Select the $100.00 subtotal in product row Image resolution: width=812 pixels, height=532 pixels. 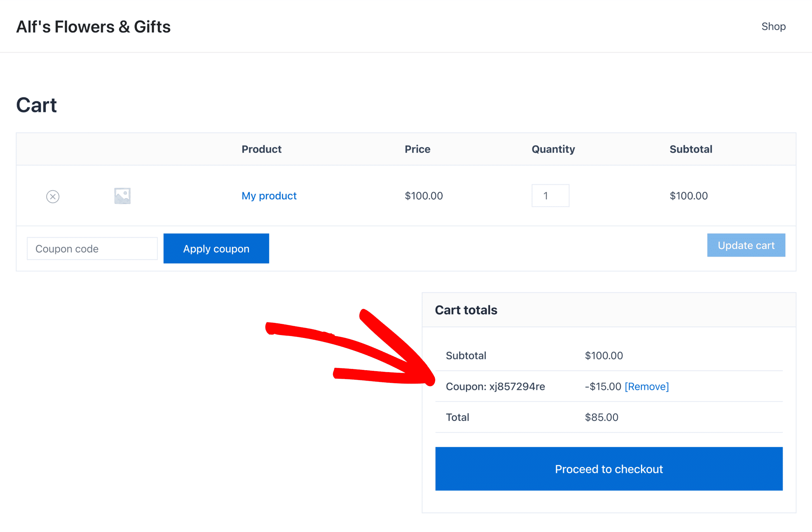tap(689, 196)
